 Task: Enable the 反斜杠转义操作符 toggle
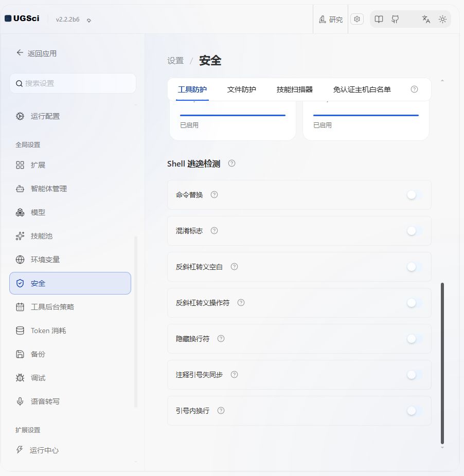(x=415, y=303)
